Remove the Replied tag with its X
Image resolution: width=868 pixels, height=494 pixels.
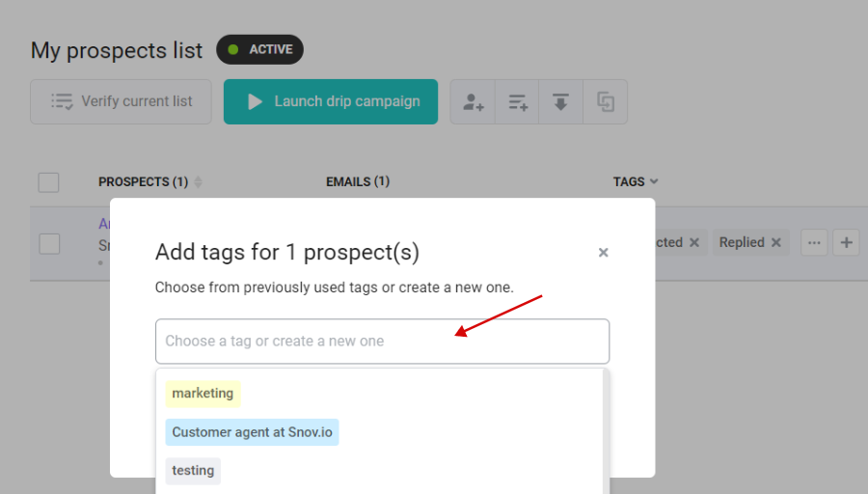776,242
